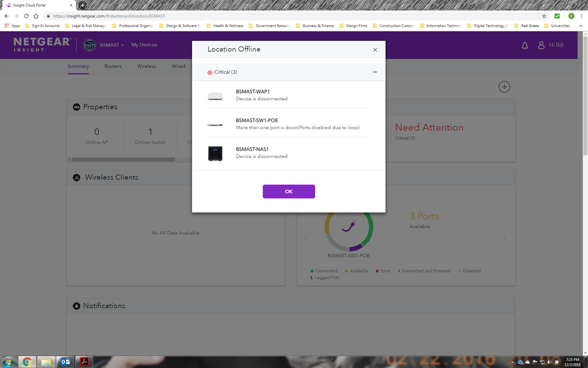The width and height of the screenshot is (588, 368).
Task: Click the NETGEAR Insight logo
Action: point(42,44)
